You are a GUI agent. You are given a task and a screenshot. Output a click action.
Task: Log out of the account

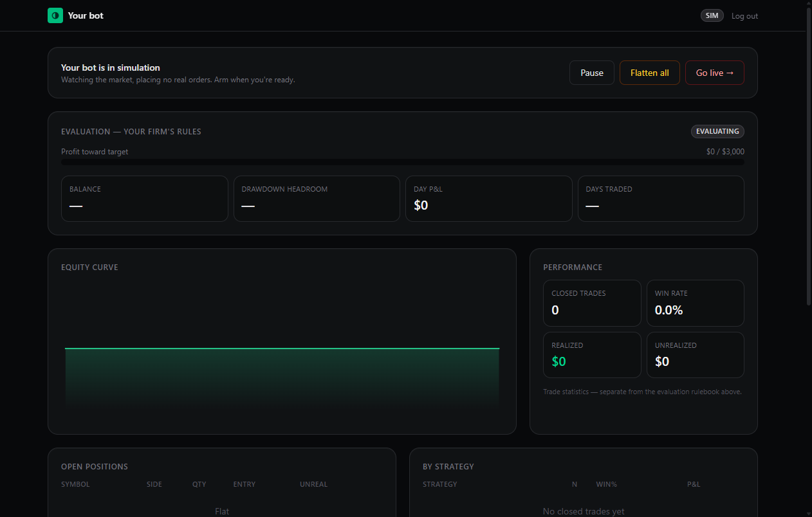[744, 16]
